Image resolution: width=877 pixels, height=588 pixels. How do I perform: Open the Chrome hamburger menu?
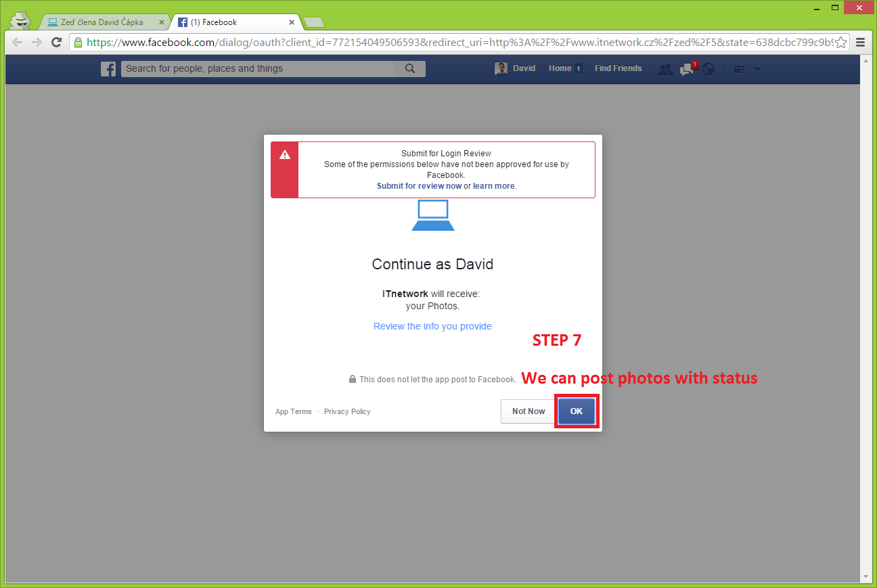click(x=861, y=42)
